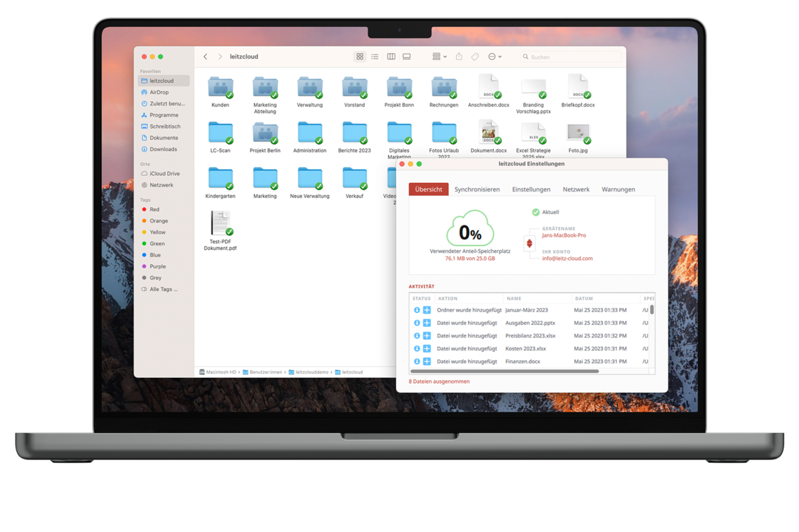Switch Finder to list view
The image size is (799, 532).
point(375,57)
